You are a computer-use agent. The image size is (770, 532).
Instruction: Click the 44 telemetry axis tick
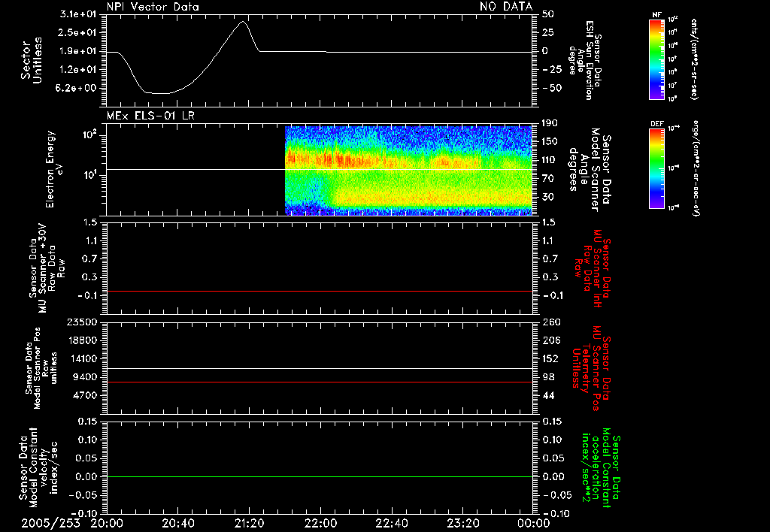pyautogui.click(x=548, y=395)
